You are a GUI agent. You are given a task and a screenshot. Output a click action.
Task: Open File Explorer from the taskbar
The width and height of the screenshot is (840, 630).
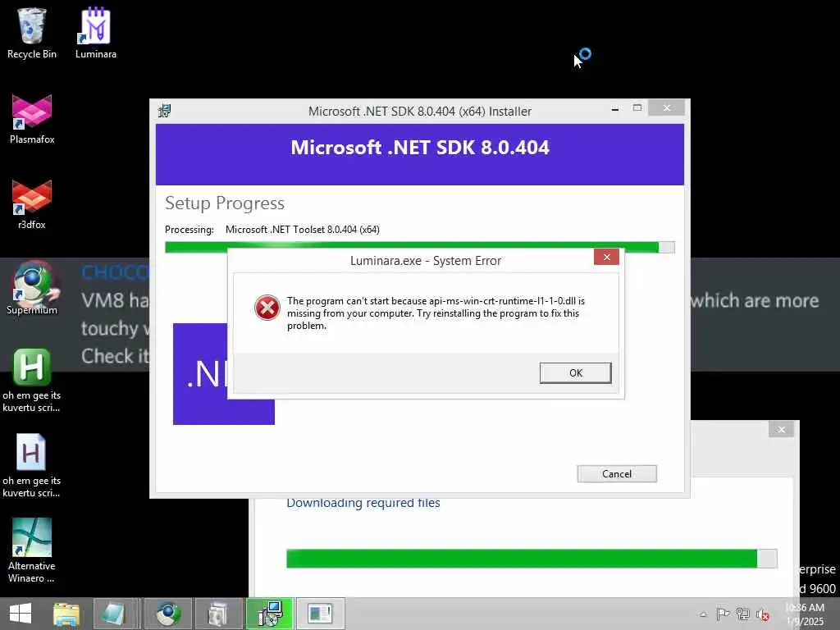coord(66,614)
